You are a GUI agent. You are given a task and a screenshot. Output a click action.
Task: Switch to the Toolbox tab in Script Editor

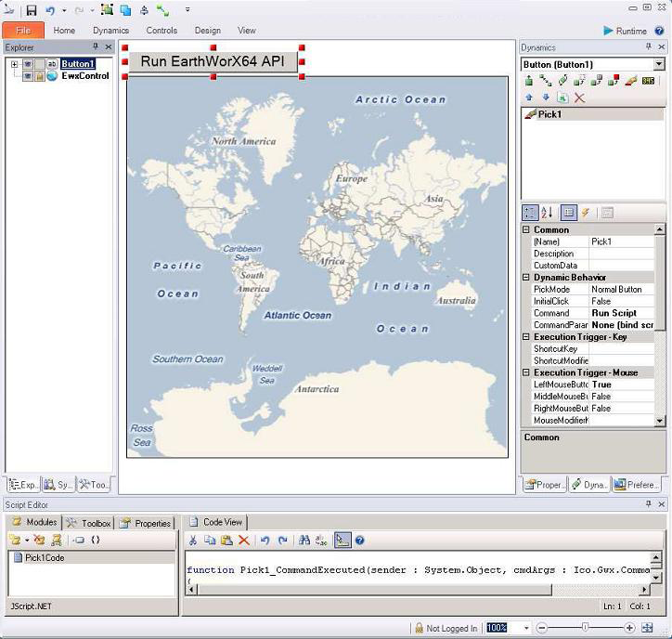(x=89, y=523)
